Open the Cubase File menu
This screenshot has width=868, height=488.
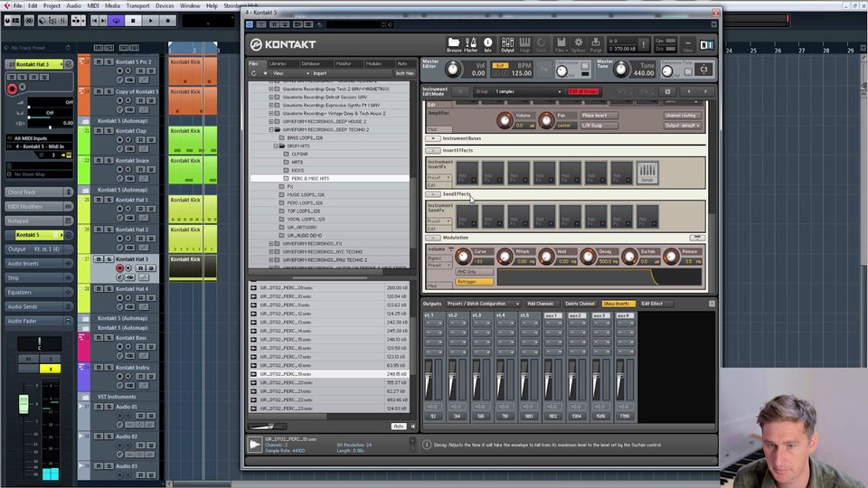[x=18, y=5]
